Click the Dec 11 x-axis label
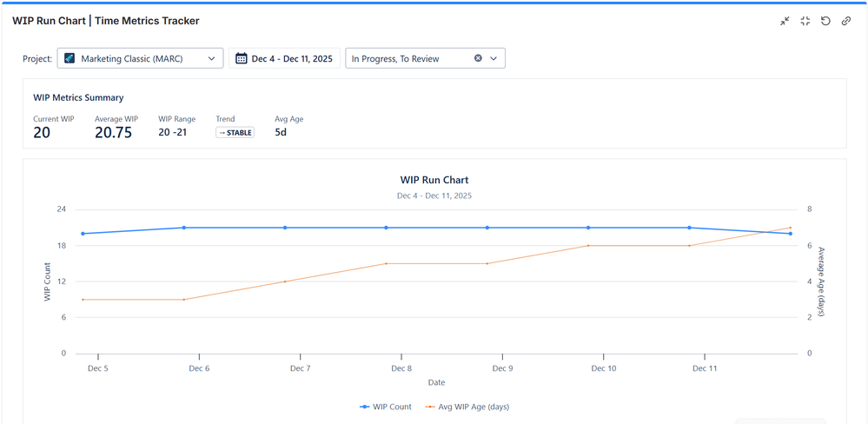Viewport: 868px width, 424px height. [x=705, y=368]
